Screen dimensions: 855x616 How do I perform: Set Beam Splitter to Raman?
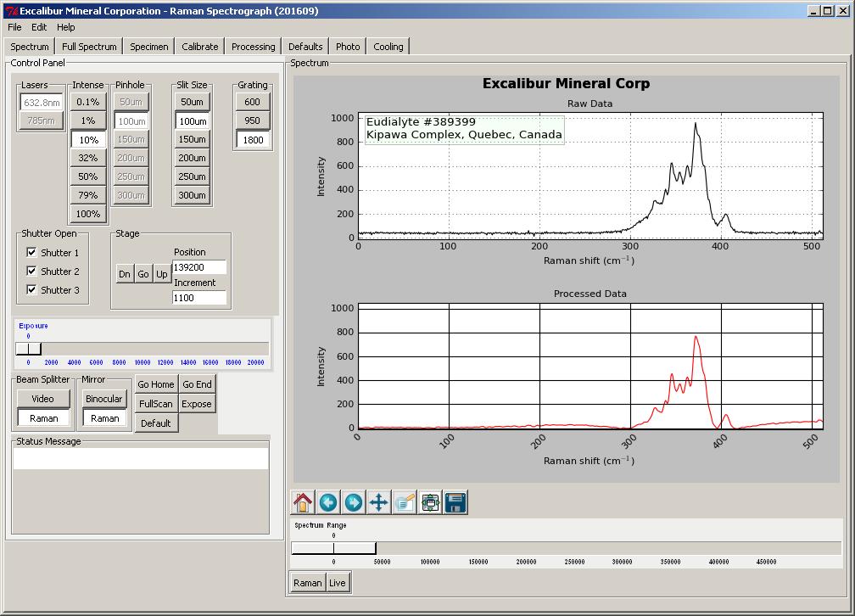(43, 418)
